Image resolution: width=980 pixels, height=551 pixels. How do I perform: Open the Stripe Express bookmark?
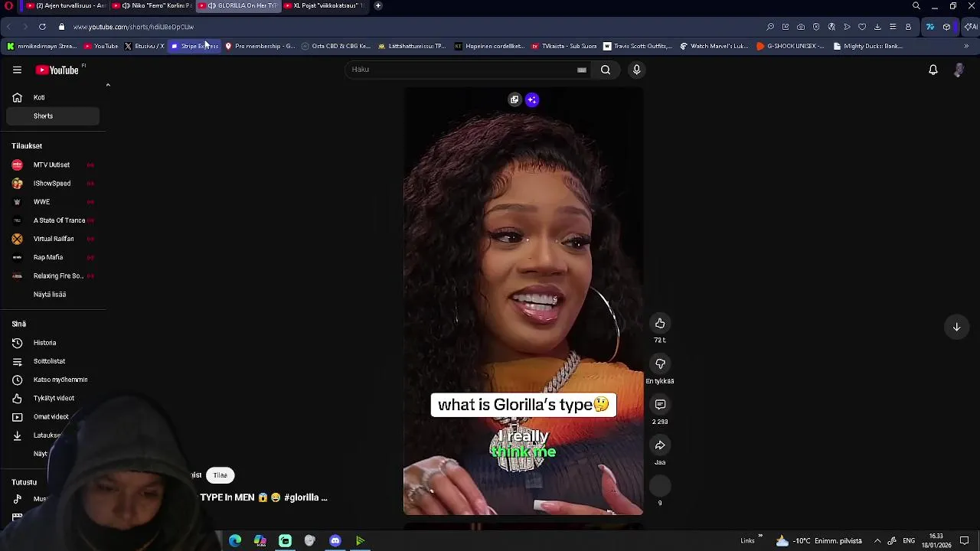(194, 46)
